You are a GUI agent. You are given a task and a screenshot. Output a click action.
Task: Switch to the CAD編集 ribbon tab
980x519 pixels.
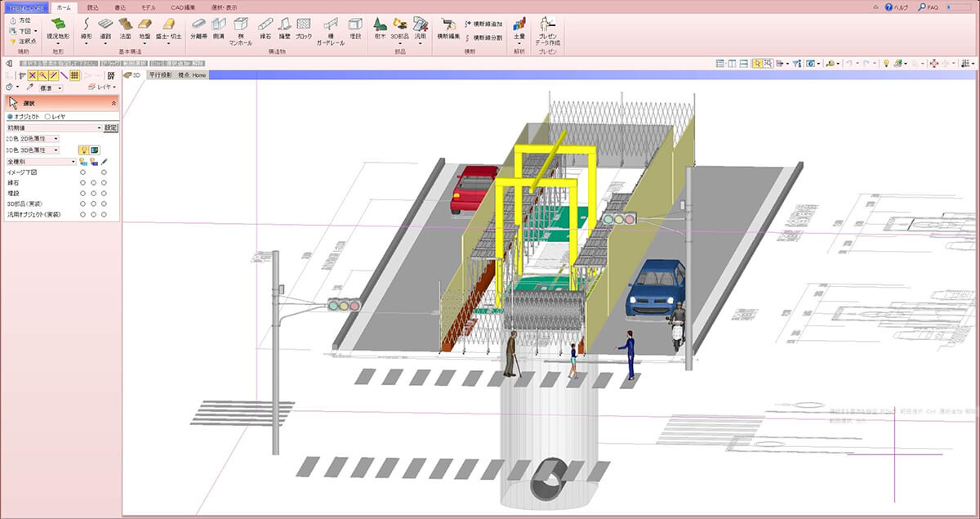pyautogui.click(x=183, y=7)
